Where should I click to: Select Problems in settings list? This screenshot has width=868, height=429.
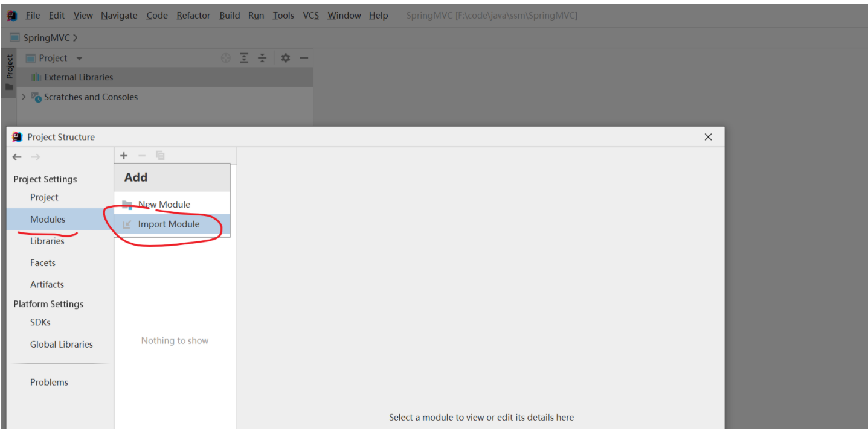pos(49,382)
